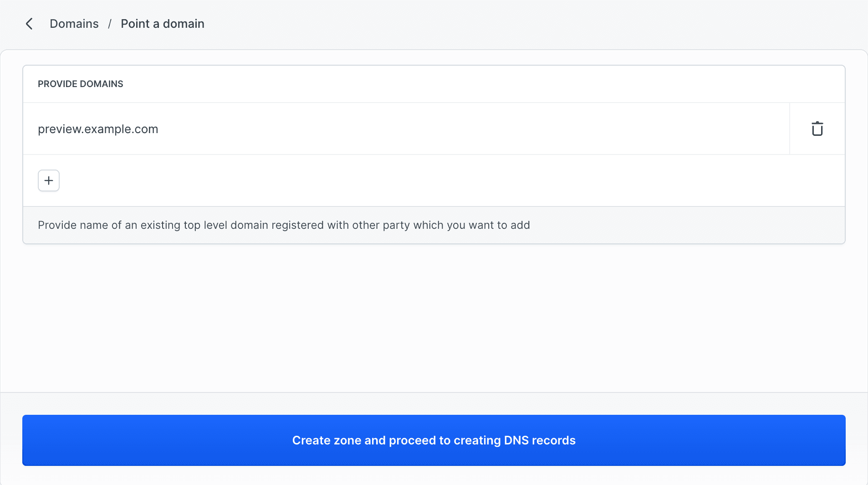Image resolution: width=868 pixels, height=485 pixels.
Task: Click the plus icon below the domain row
Action: tap(49, 181)
